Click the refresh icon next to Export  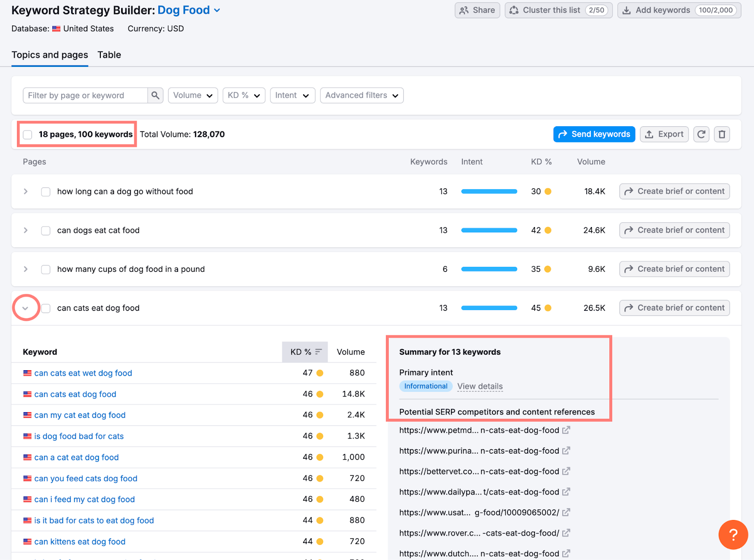[701, 134]
